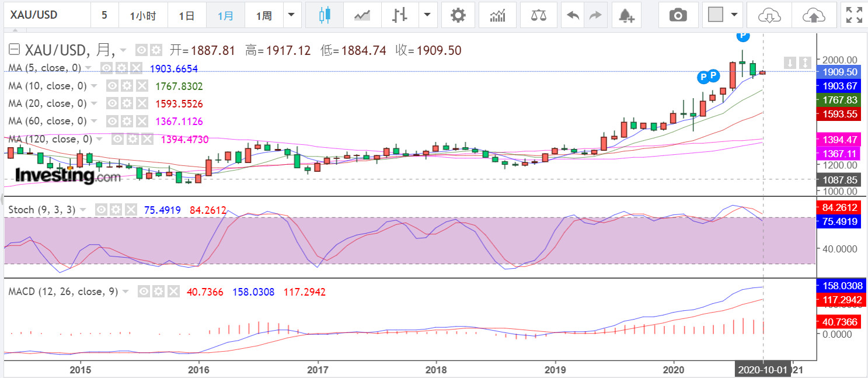Switch to the area chart style
868x378 pixels.
point(362,15)
